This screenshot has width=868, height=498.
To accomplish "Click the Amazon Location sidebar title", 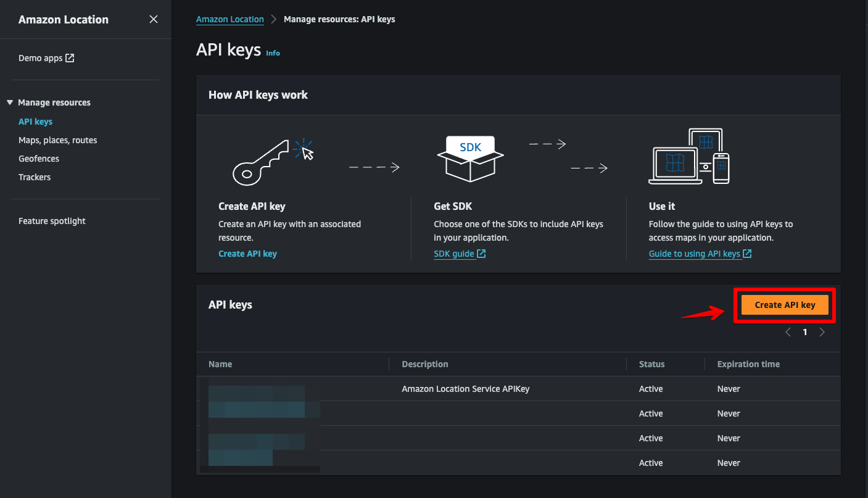I will tap(64, 19).
